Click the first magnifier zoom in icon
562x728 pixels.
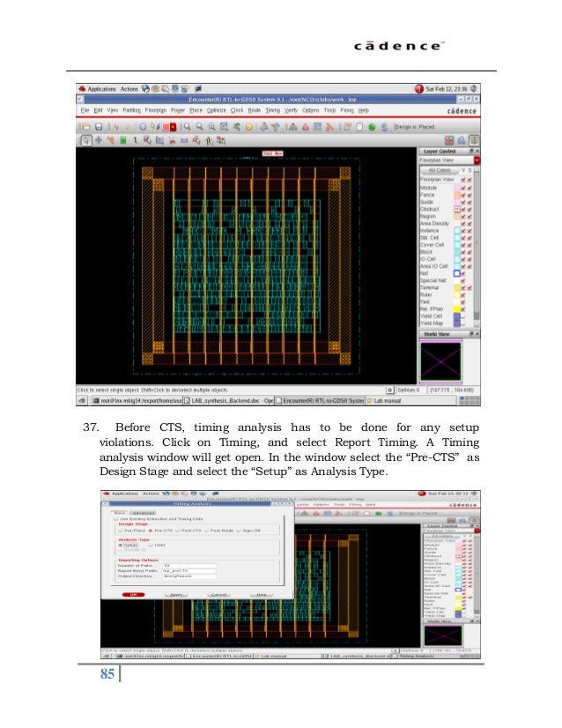(x=187, y=127)
